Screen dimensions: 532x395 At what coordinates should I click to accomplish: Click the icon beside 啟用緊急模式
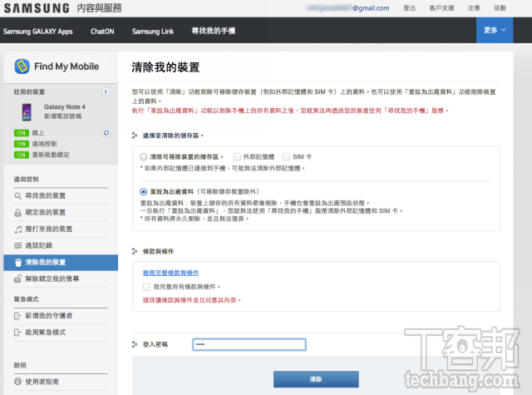(17, 333)
